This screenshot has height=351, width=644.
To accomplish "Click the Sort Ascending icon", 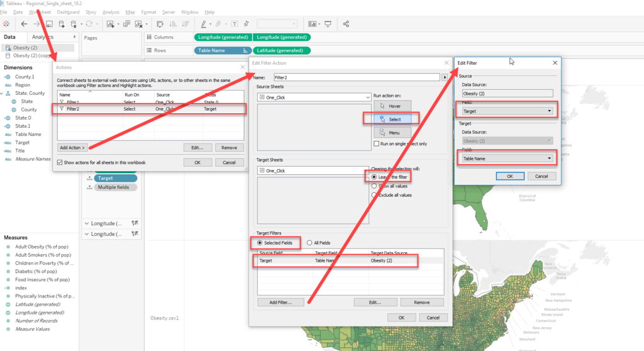I will 173,24.
